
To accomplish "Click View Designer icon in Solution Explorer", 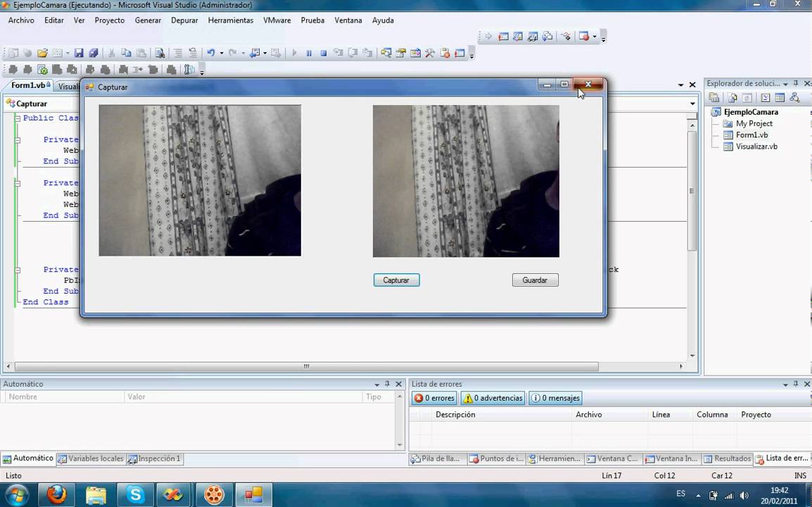I will pos(780,97).
